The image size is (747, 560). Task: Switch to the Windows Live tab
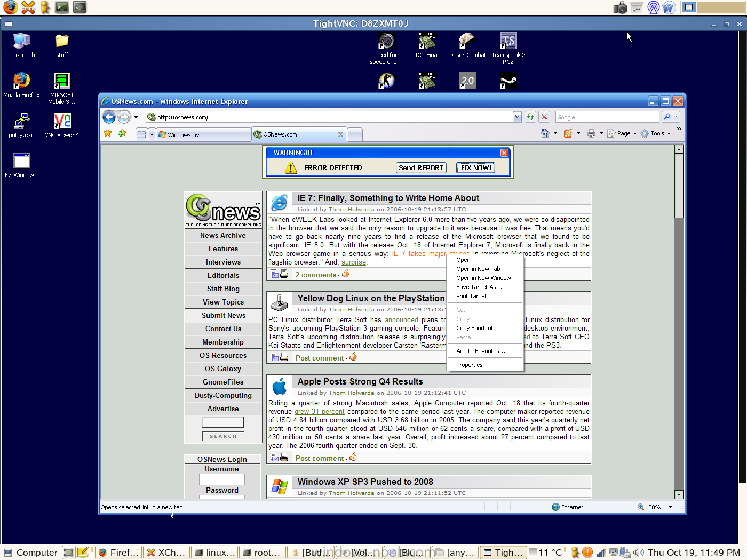[203, 134]
